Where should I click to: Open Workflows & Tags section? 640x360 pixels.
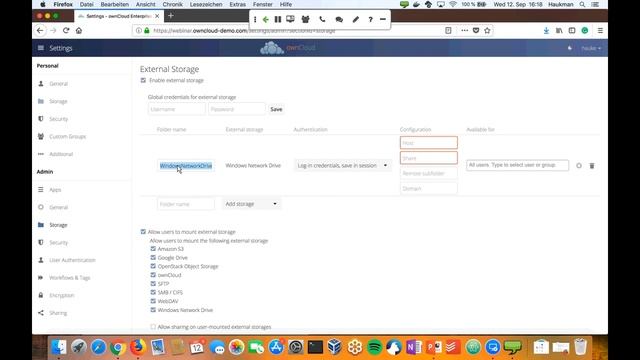(x=69, y=278)
